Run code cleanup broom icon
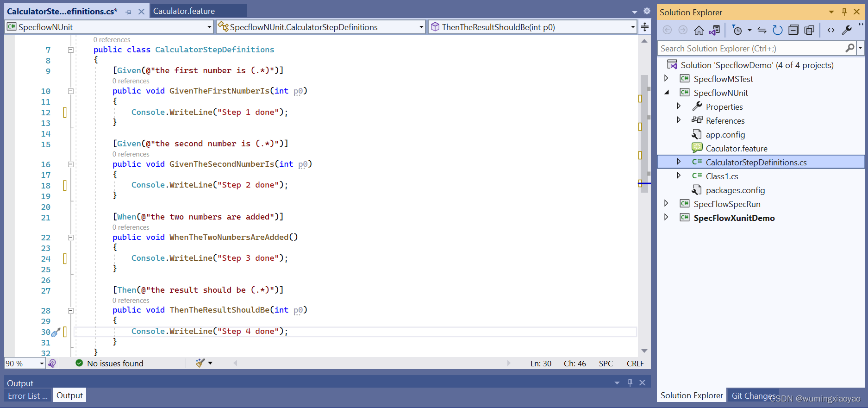This screenshot has width=868, height=408. [200, 363]
